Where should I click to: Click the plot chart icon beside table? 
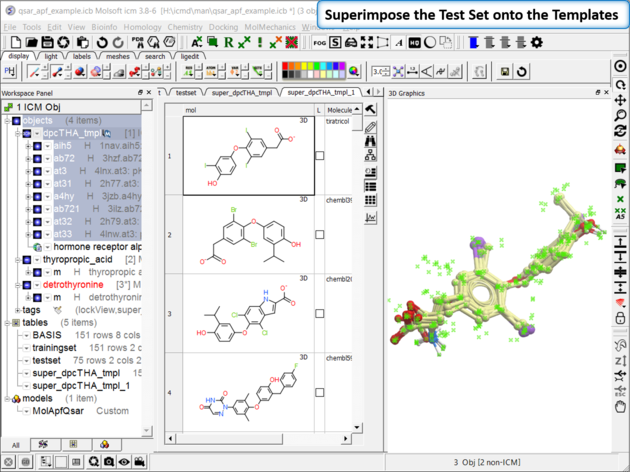pos(371,217)
